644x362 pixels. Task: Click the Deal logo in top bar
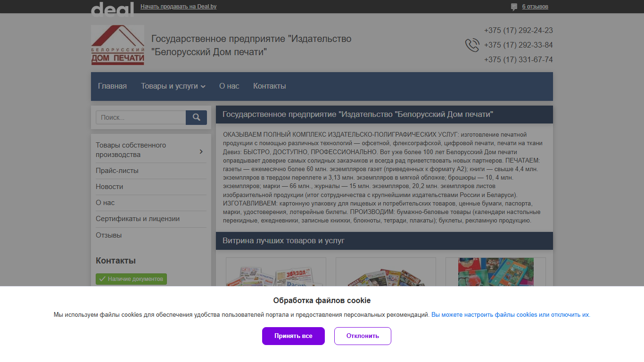(x=112, y=8)
